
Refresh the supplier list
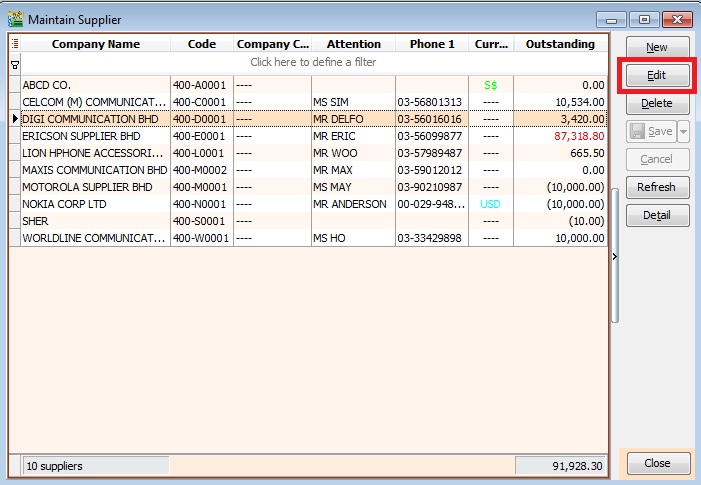pos(656,187)
